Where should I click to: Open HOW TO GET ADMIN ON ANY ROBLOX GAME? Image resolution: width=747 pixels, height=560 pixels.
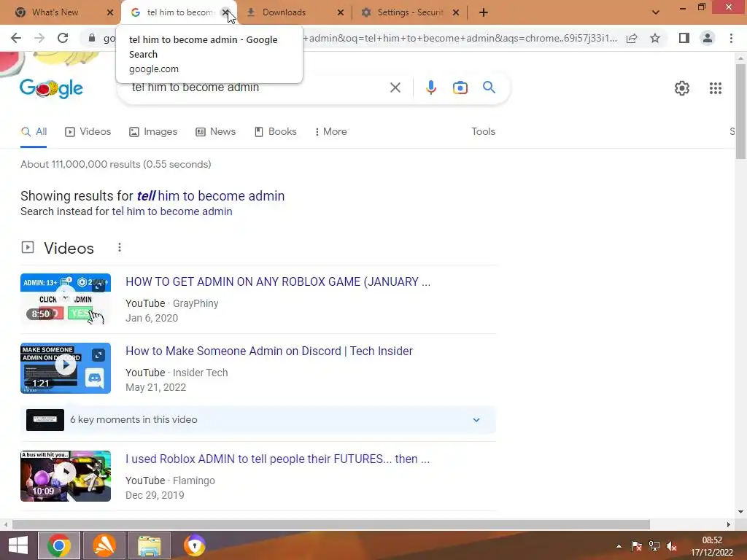point(278,281)
